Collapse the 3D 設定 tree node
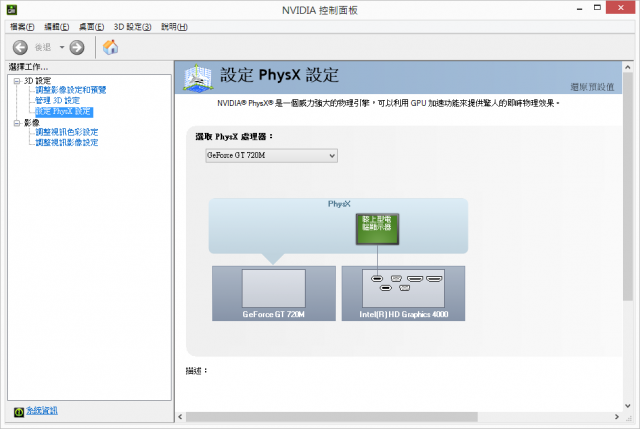 click(17, 81)
